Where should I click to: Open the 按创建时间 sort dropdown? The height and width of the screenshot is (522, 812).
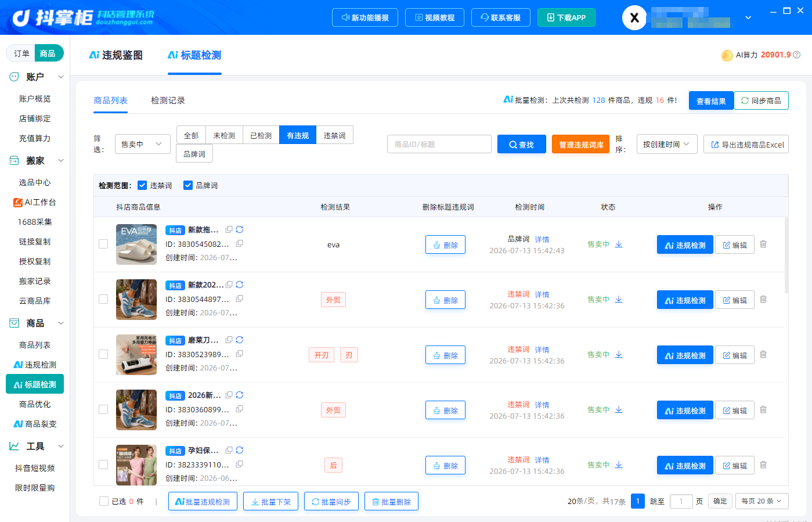pos(667,144)
